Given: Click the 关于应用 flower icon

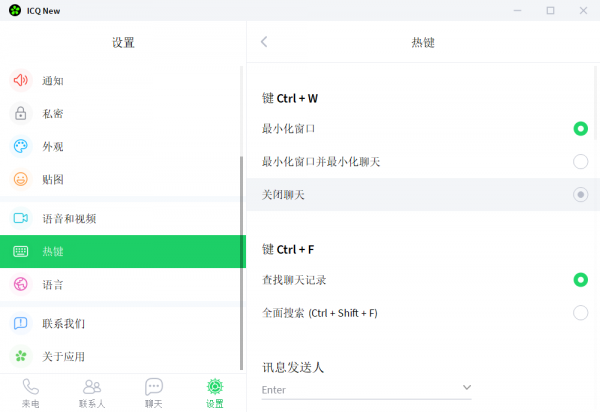Looking at the screenshot, I should tap(20, 357).
